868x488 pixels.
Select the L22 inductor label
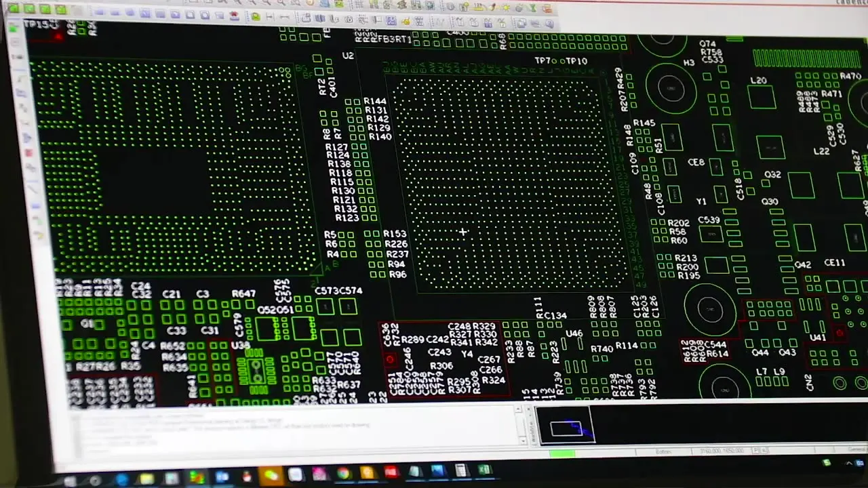click(822, 151)
